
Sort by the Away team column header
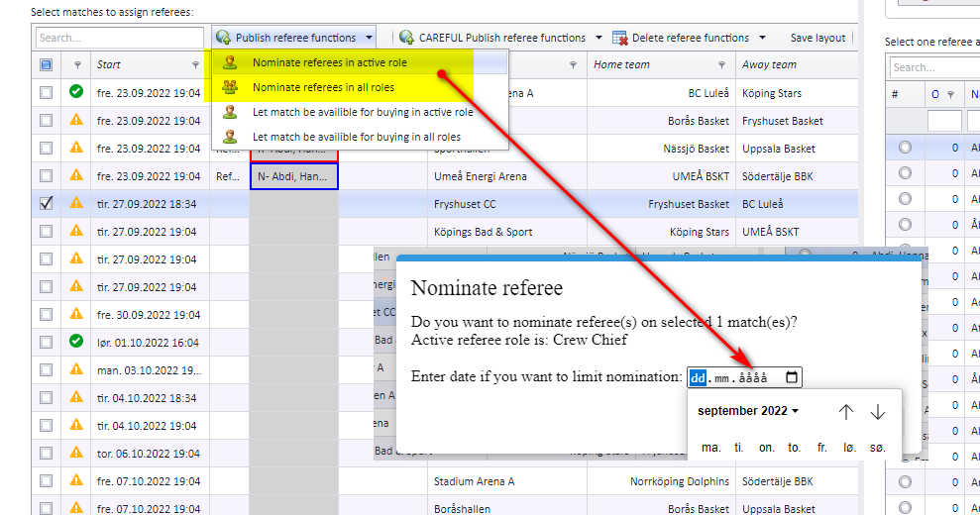click(769, 65)
